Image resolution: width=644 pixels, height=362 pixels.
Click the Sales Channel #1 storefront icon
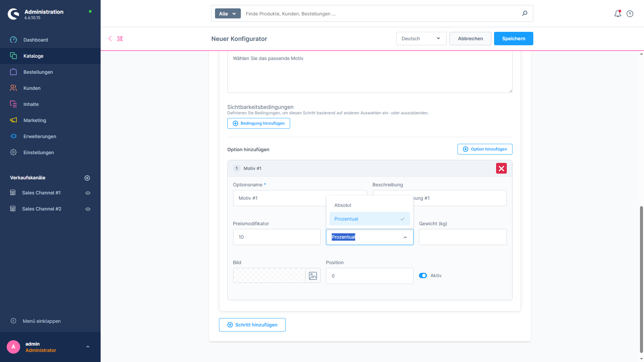[x=13, y=193]
